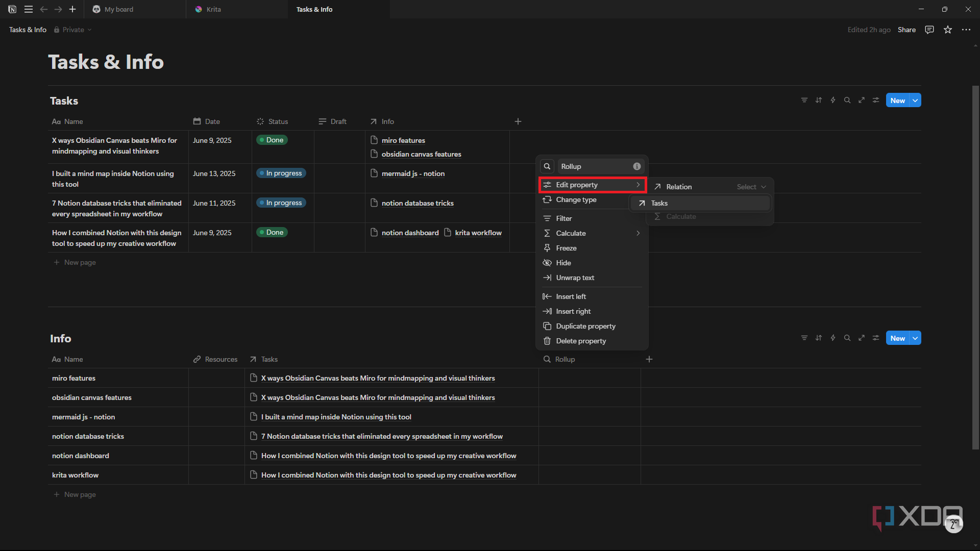Filter the Info database
Viewport: 980px width, 551px height.
[x=804, y=338]
